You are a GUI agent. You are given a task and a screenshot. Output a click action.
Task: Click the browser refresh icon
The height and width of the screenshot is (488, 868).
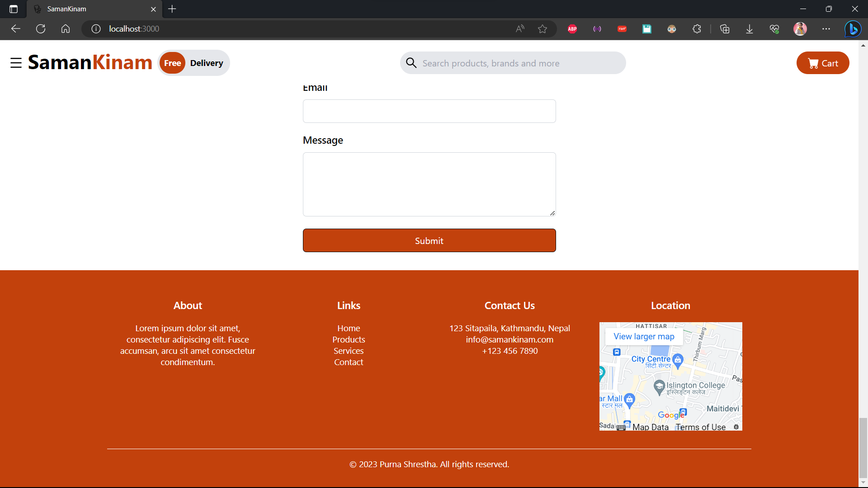pyautogui.click(x=41, y=29)
